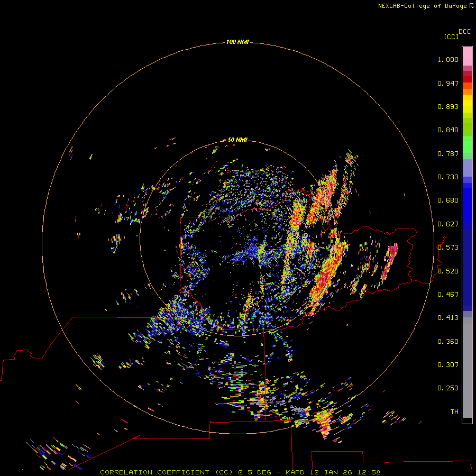
Task: Click the 0.733 scale value
Action: click(448, 177)
